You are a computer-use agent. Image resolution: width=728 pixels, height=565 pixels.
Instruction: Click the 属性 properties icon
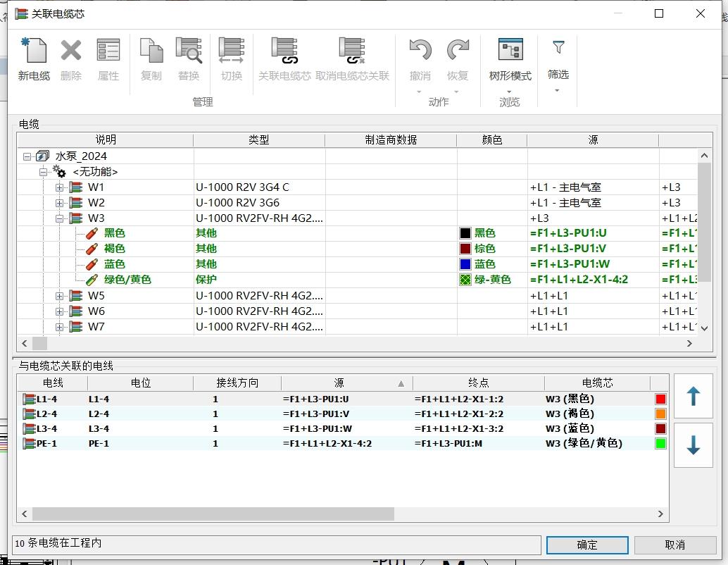tap(108, 51)
